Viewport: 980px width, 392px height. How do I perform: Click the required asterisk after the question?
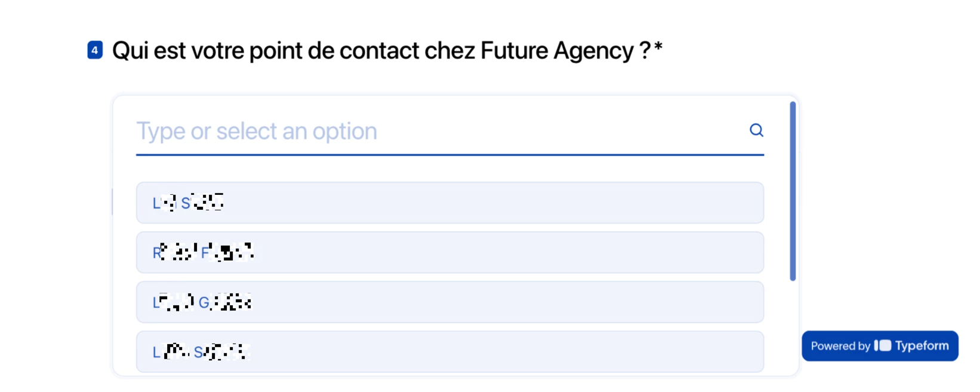click(658, 48)
